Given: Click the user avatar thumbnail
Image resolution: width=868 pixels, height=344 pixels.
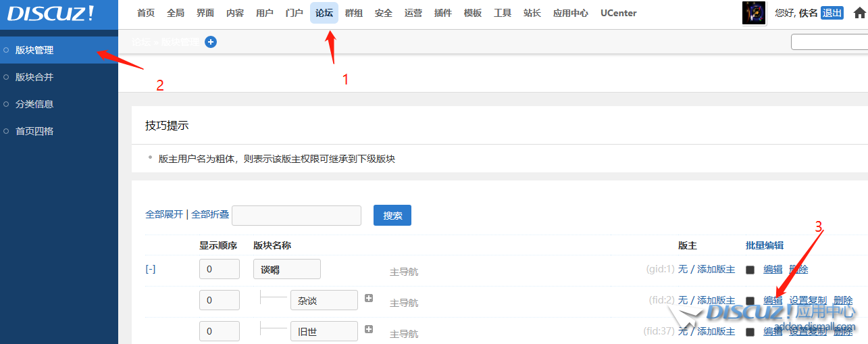Looking at the screenshot, I should point(754,13).
